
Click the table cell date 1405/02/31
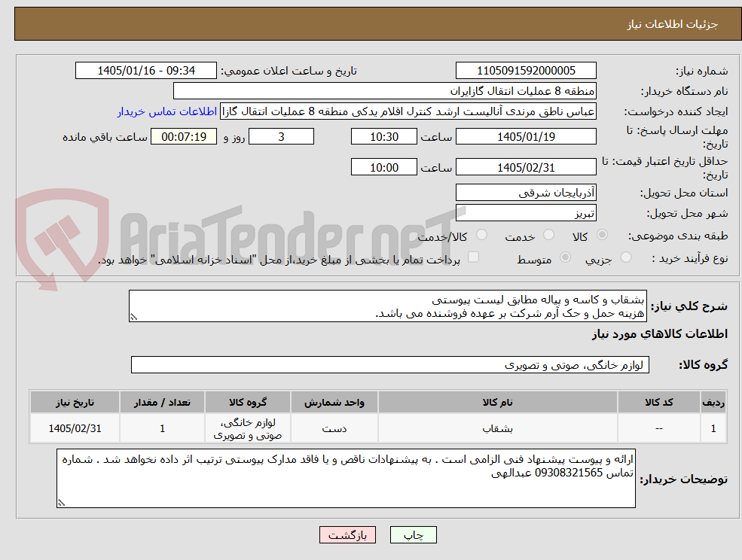(75, 428)
